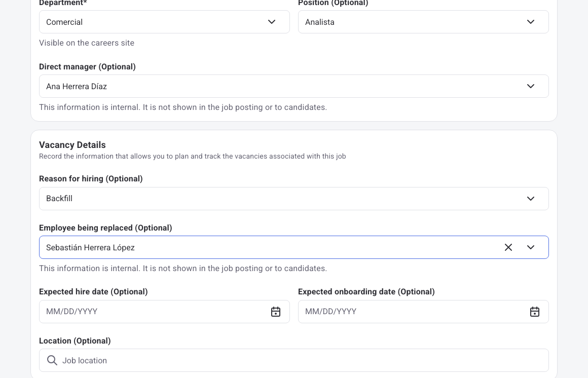Viewport: 588px width, 378px height.
Task: Clear the Employee being replaced selection
Action: pos(508,247)
